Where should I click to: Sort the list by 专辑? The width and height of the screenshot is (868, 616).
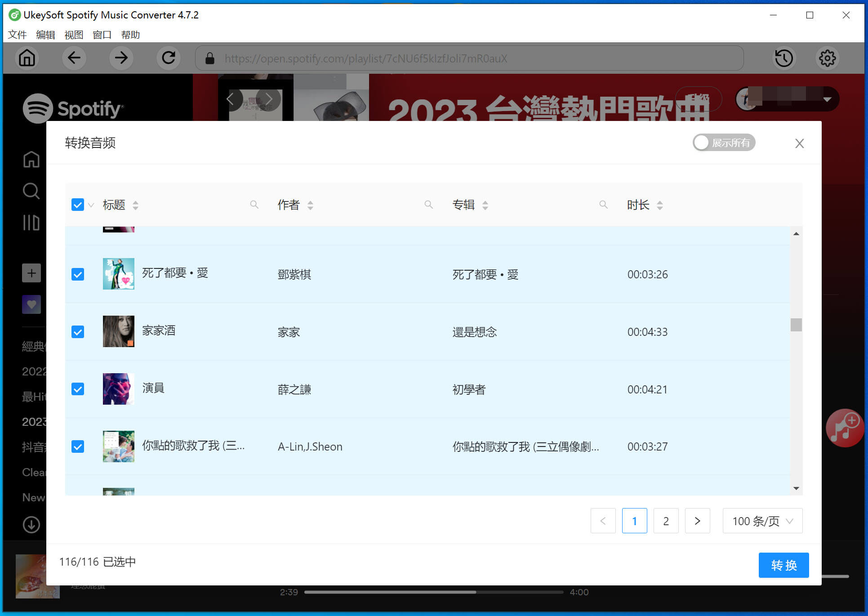click(485, 205)
